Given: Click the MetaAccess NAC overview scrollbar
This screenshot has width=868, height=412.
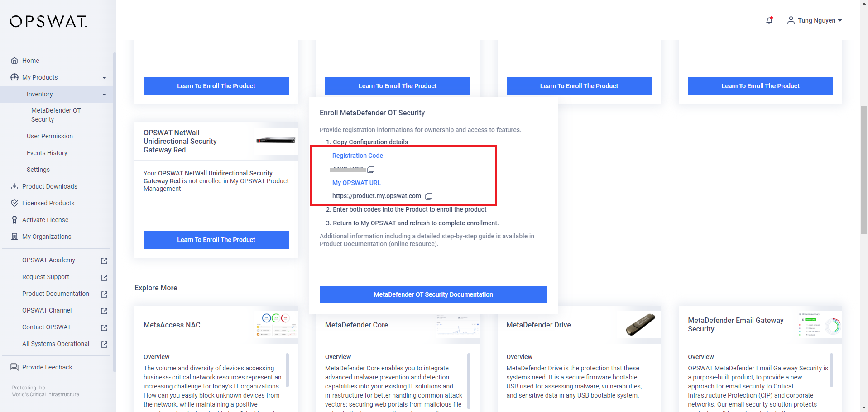Looking at the screenshot, I should pyautogui.click(x=287, y=370).
